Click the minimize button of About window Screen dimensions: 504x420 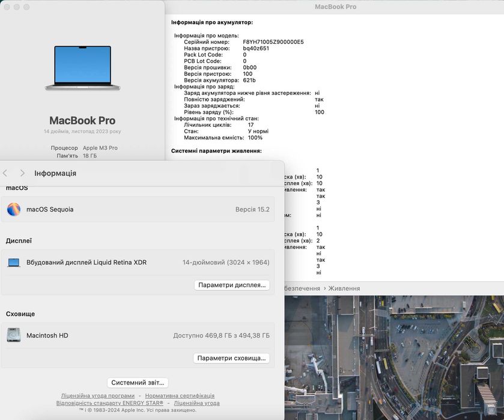(17, 7)
